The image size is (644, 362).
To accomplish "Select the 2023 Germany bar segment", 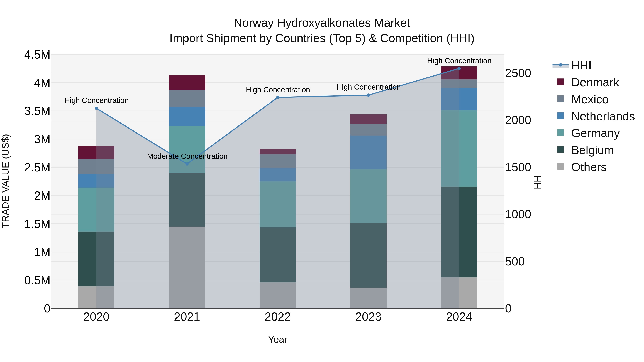I will (x=368, y=196).
